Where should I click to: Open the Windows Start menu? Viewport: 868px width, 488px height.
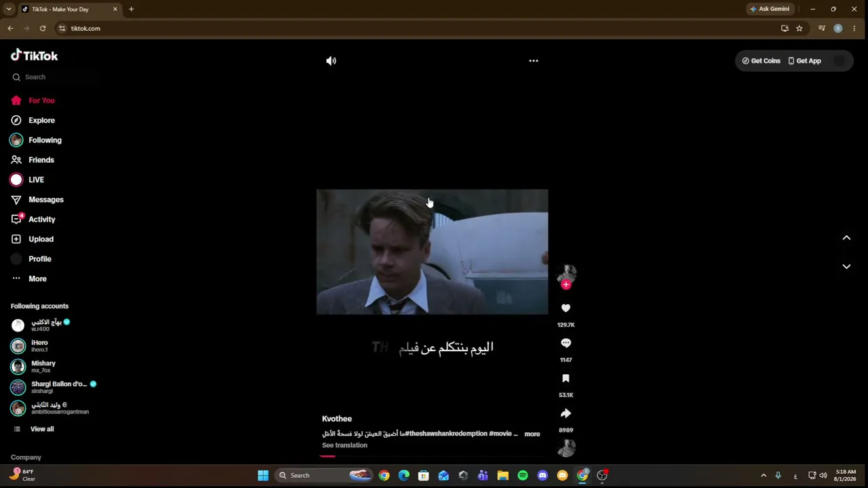point(263,476)
